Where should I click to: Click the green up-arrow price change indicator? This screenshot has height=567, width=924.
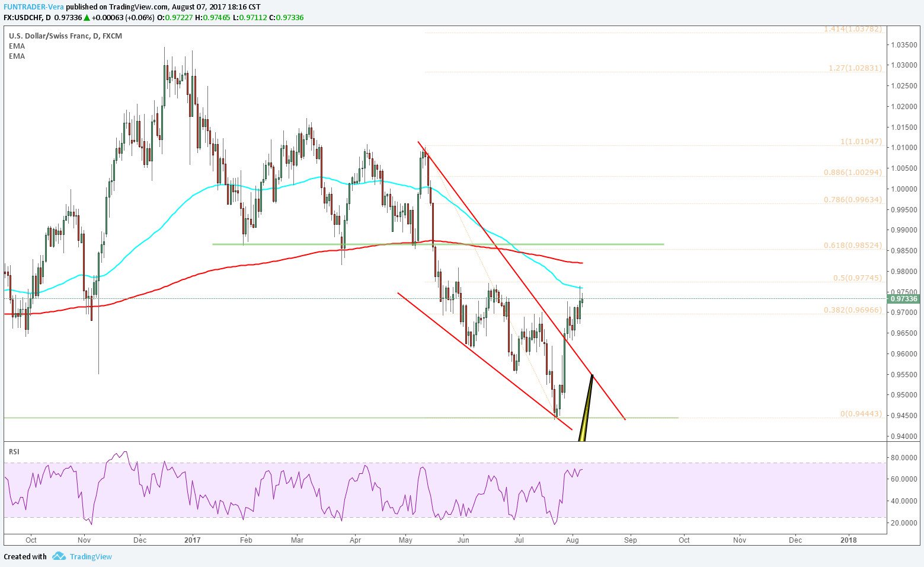pyautogui.click(x=86, y=18)
